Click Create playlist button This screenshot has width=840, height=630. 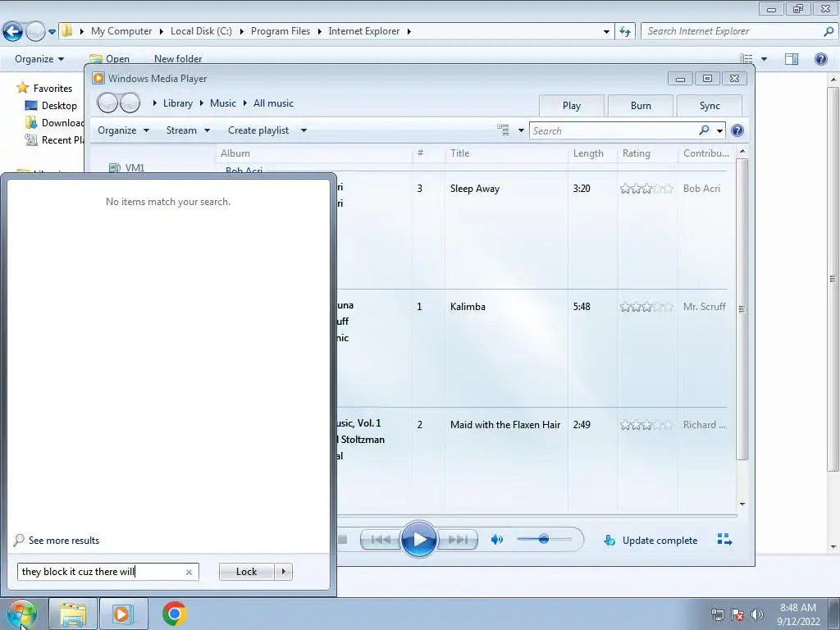(x=258, y=130)
